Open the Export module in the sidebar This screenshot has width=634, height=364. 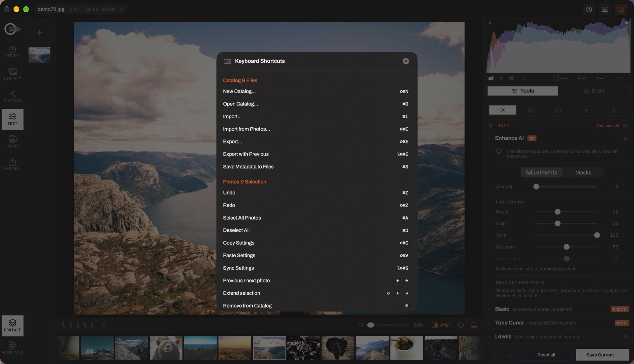pos(12,164)
